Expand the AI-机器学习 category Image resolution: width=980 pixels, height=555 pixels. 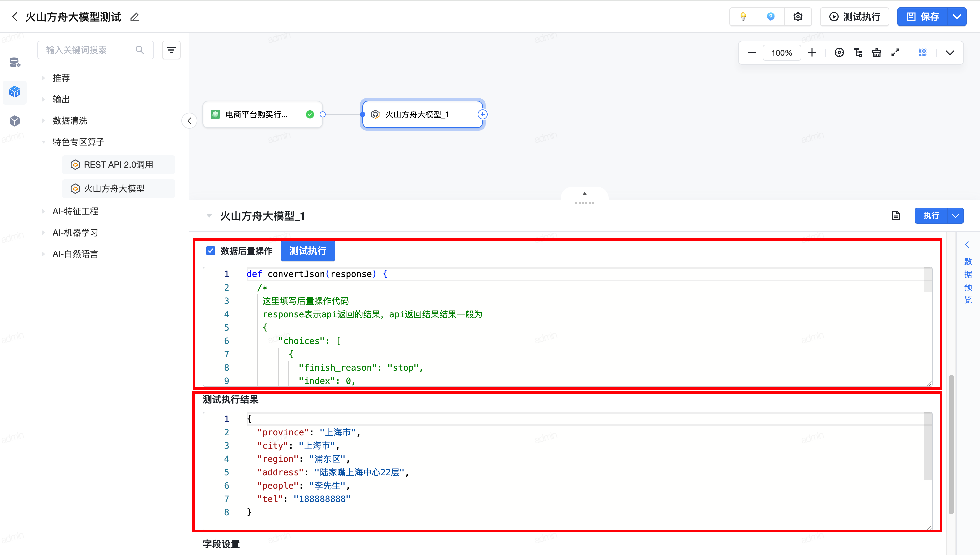click(75, 232)
